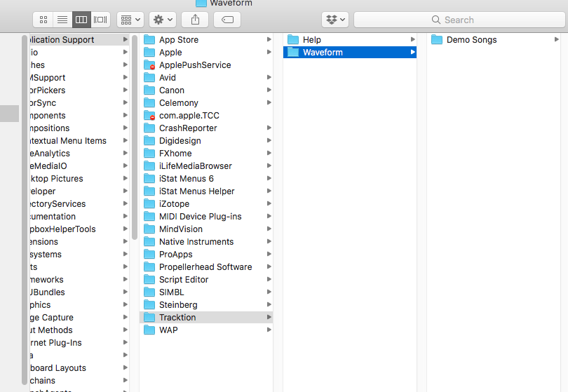568x392 pixels.
Task: Switch to icon view in toolbar
Action: click(x=43, y=20)
